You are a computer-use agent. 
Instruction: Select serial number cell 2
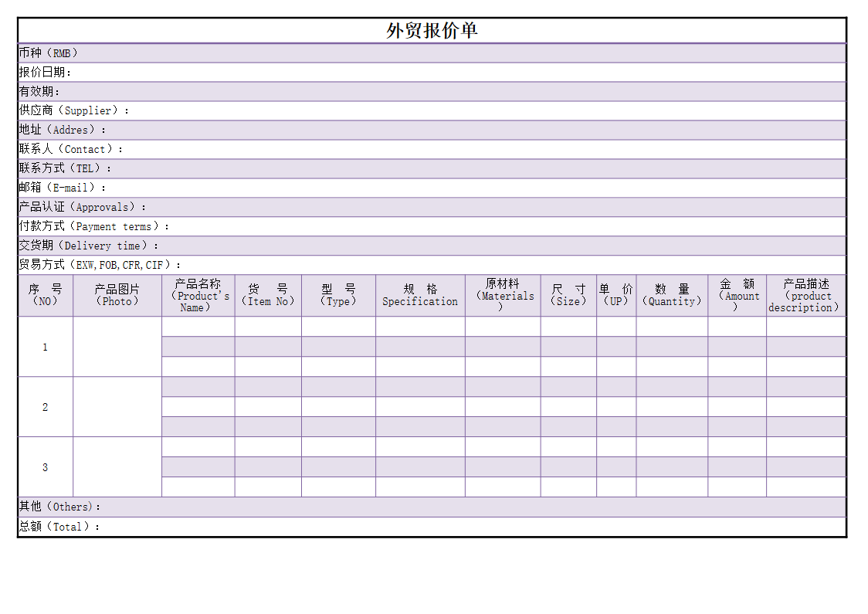[46, 407]
